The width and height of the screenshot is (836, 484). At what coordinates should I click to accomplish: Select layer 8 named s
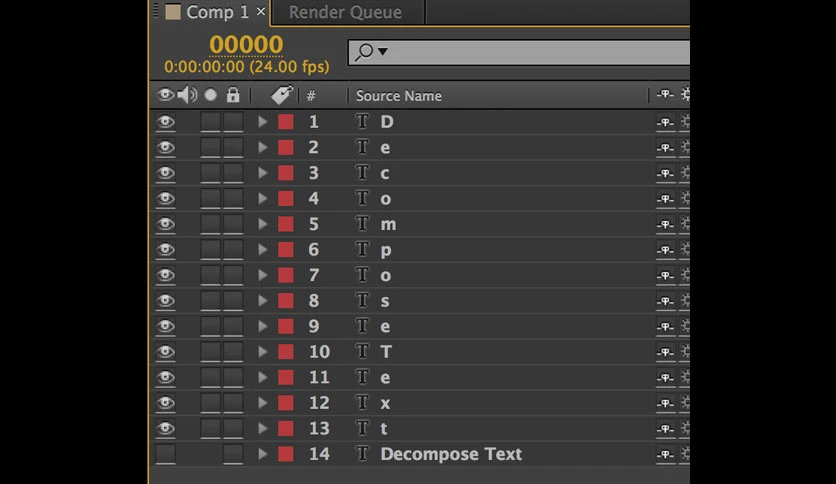[385, 302]
